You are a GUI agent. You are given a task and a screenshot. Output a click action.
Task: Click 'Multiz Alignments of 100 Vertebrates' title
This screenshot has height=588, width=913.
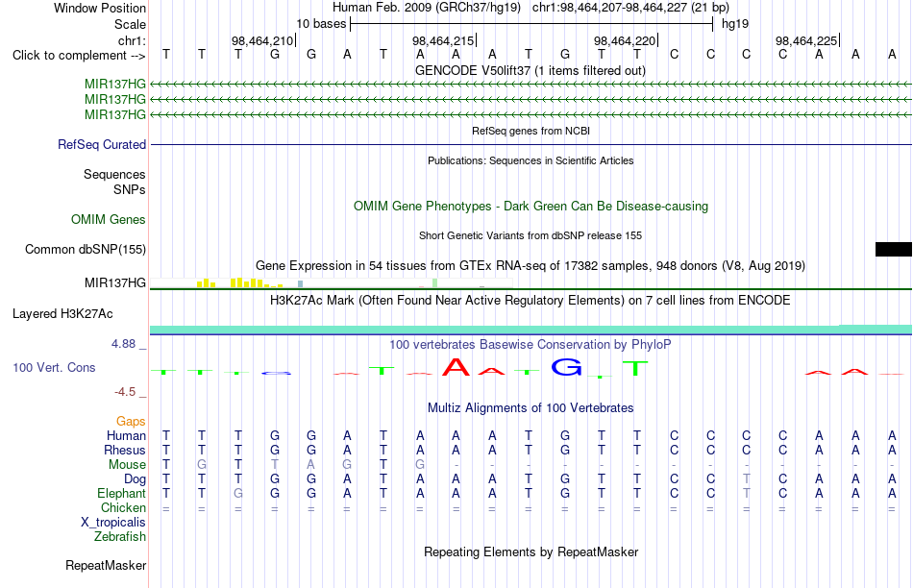point(531,408)
